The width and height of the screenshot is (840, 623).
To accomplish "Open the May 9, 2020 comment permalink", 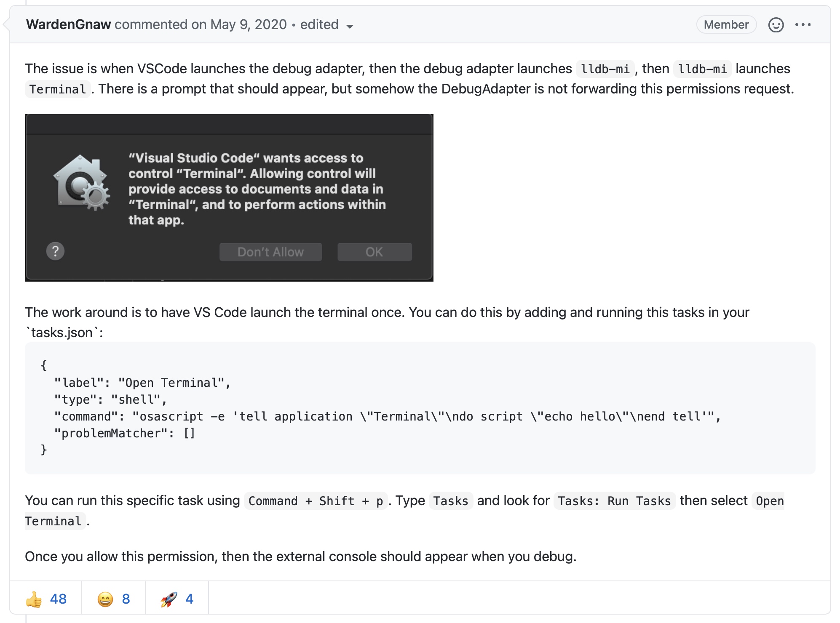I will pos(249,24).
